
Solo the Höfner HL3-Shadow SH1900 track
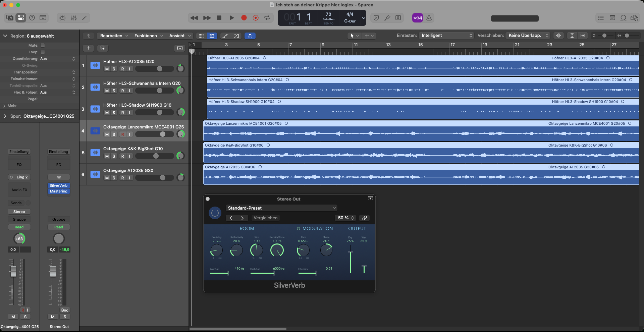click(114, 113)
